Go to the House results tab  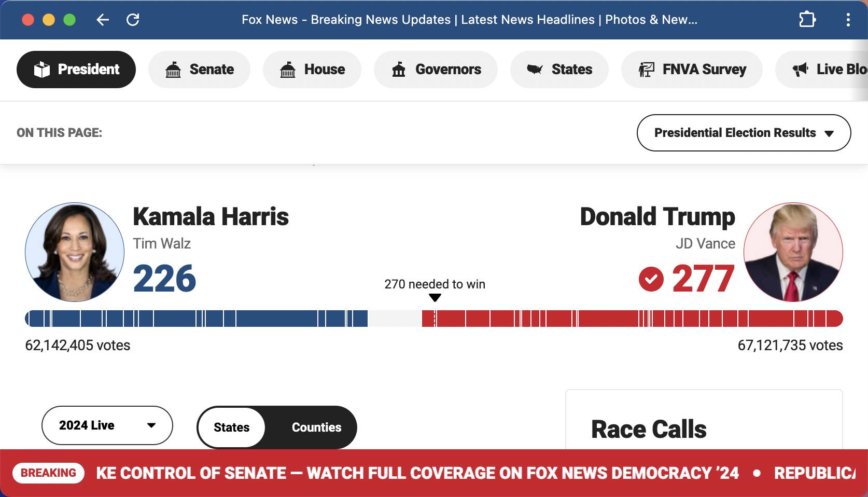[312, 70]
